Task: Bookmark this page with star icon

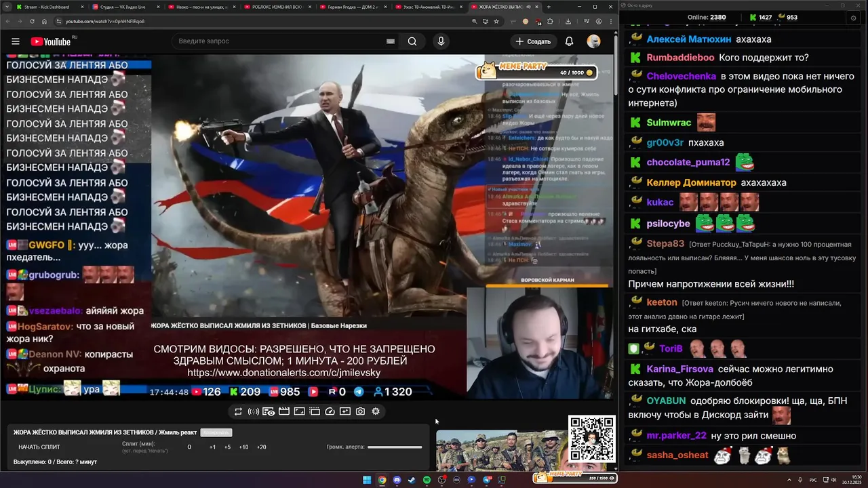Action: [496, 21]
